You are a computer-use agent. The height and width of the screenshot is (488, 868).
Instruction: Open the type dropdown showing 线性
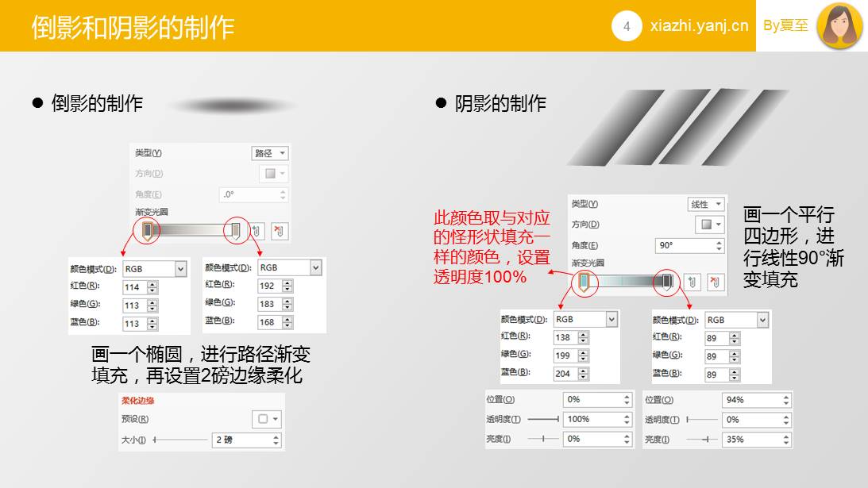click(705, 204)
